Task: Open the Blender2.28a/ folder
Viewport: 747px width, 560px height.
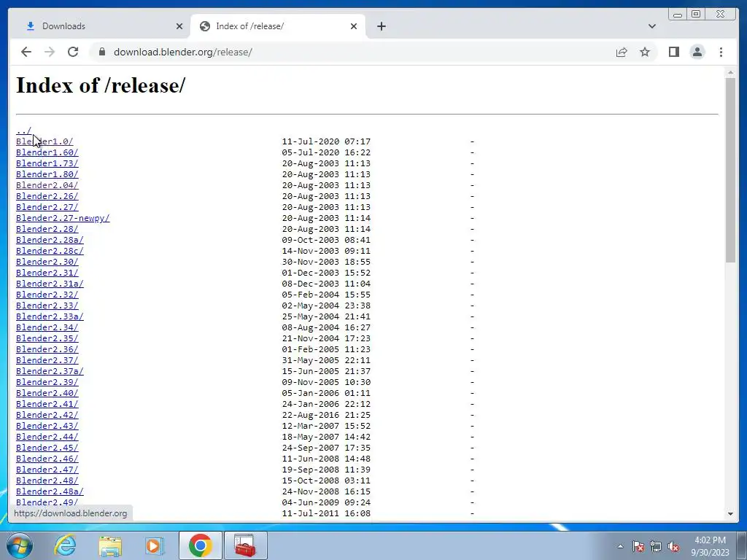Action: coord(50,240)
